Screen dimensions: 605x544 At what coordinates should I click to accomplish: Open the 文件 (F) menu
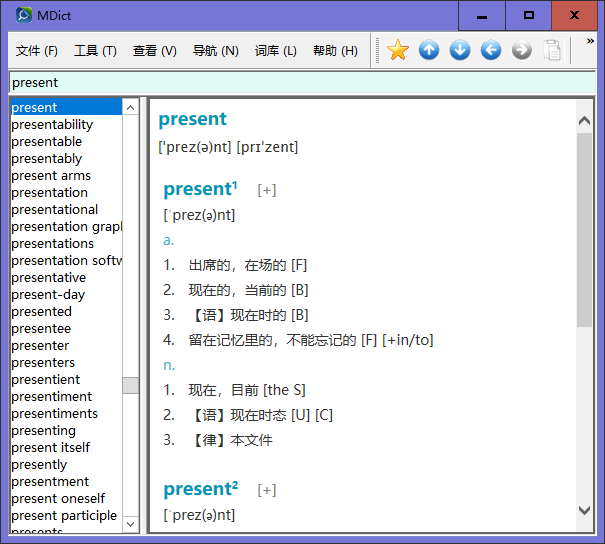37,51
